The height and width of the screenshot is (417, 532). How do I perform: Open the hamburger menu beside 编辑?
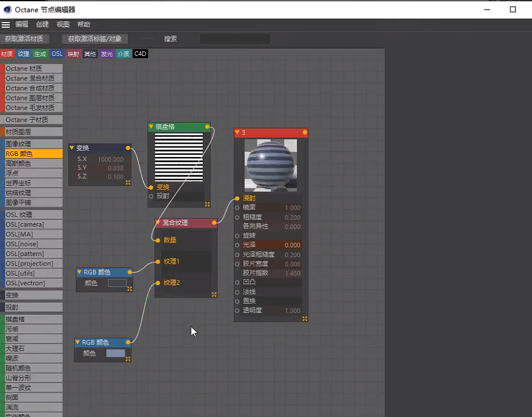(7, 24)
